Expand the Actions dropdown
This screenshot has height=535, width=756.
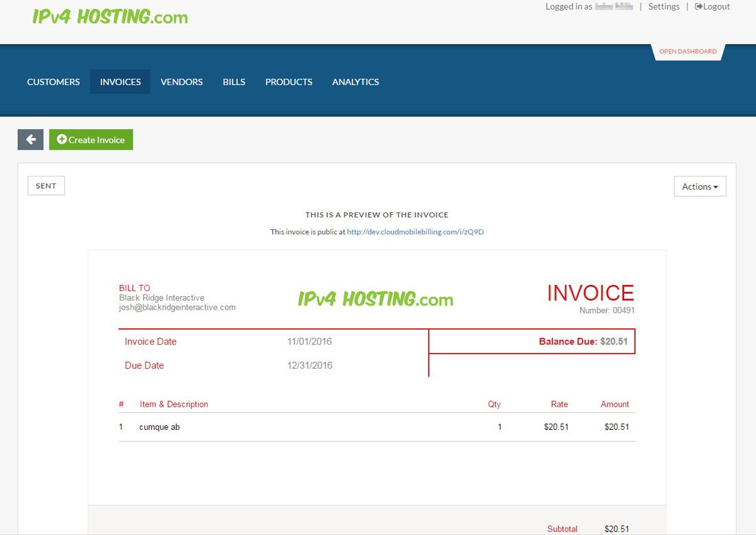click(x=700, y=186)
